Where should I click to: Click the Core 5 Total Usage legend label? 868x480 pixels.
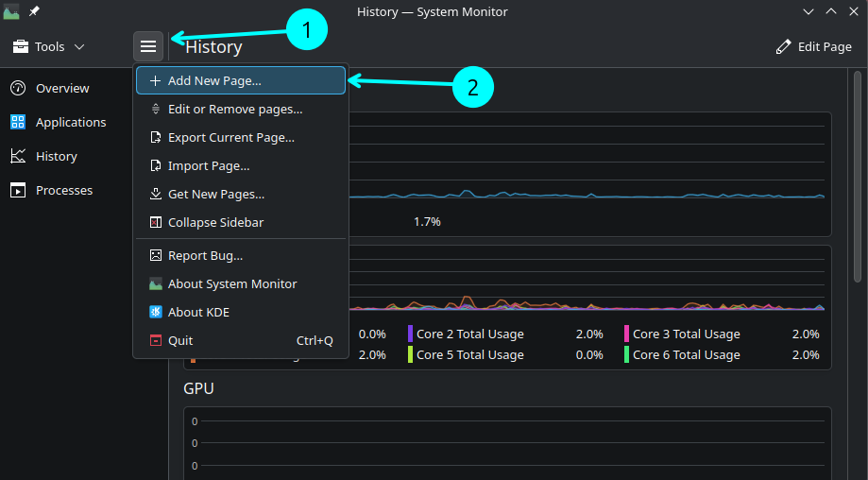tap(470, 355)
